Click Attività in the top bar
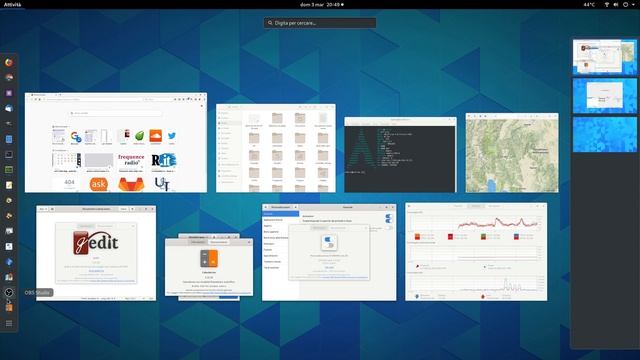Screen dimensions: 640x360 (12, 4)
